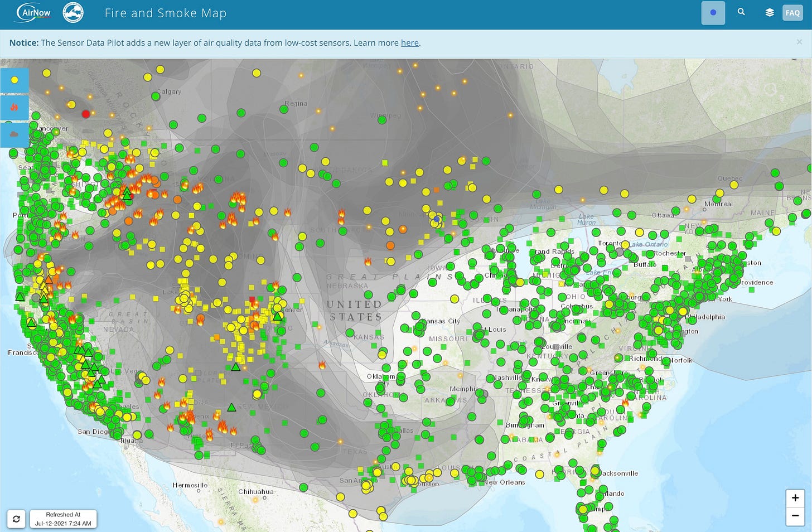The width and height of the screenshot is (812, 532).
Task: Select the green monitor marker at Regina
Action: pos(284,109)
